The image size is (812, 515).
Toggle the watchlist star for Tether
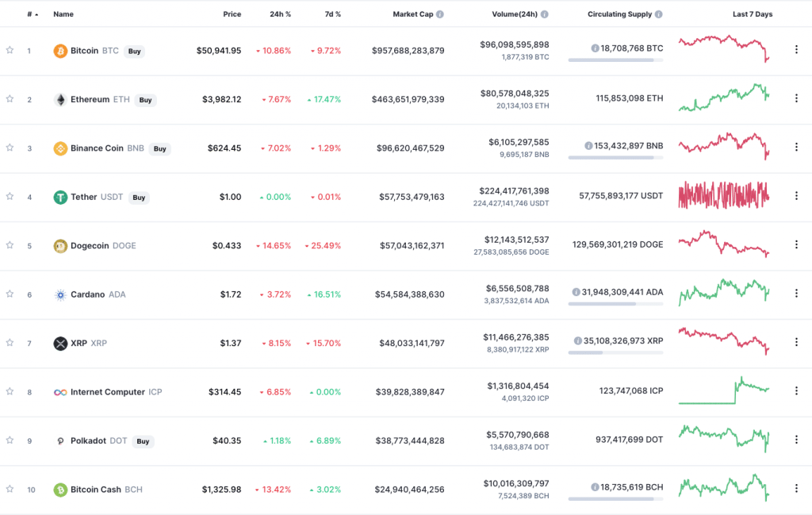pyautogui.click(x=10, y=196)
